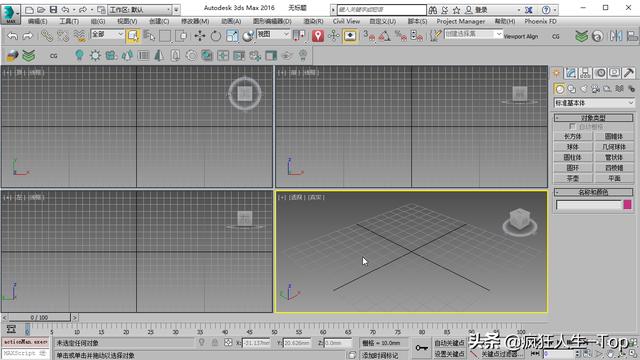Screen dimensions: 640x360
Task: Click the Use Pivot Point Center icon
Action: [299, 36]
